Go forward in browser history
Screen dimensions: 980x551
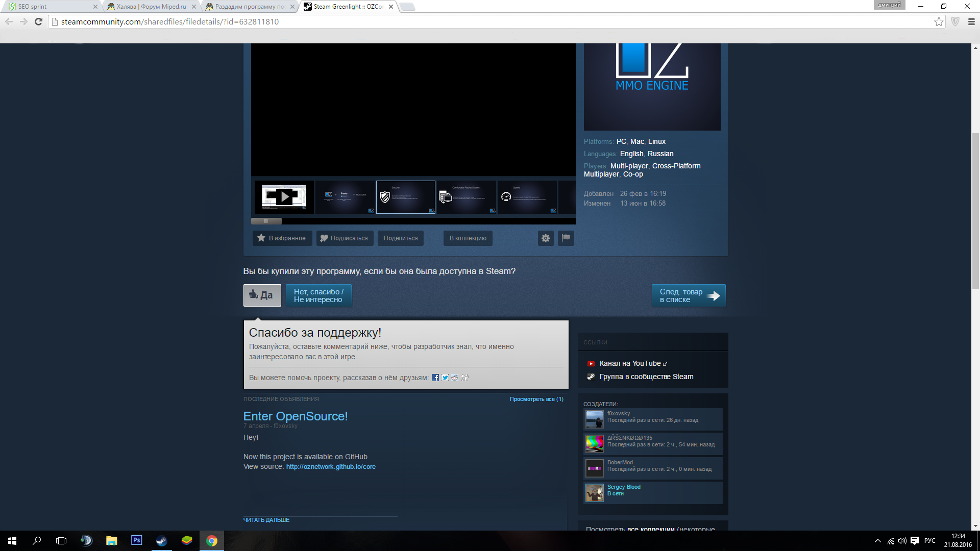tap(23, 21)
